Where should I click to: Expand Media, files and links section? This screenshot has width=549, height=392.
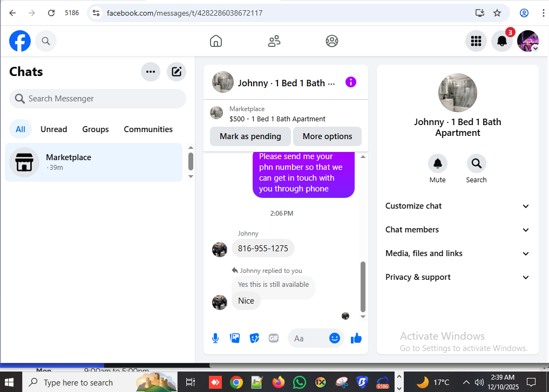tap(457, 253)
